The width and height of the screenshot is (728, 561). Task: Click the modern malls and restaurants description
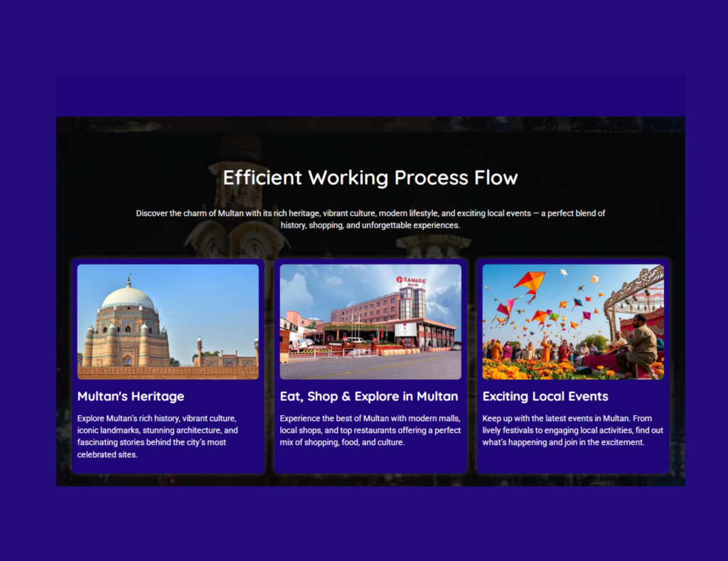[x=370, y=430]
